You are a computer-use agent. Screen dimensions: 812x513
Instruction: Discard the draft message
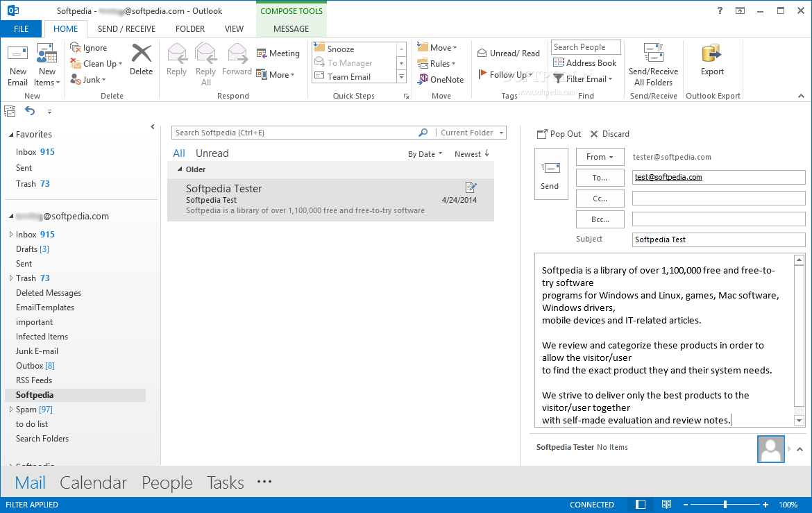610,134
